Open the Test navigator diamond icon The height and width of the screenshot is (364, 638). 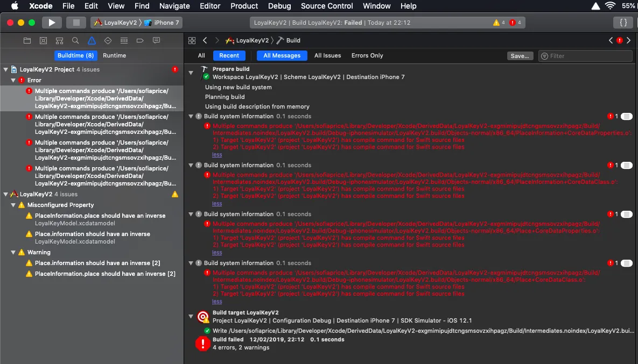coord(108,41)
